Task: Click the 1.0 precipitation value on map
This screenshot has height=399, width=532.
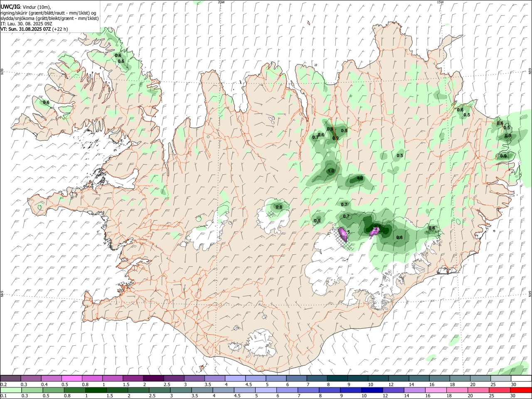Action: [x=331, y=171]
